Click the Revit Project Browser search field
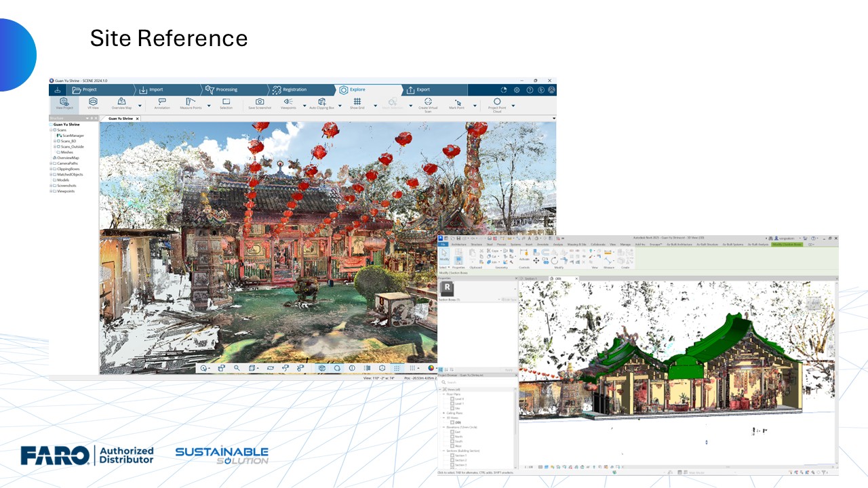Image resolution: width=868 pixels, height=488 pixels. tap(477, 382)
